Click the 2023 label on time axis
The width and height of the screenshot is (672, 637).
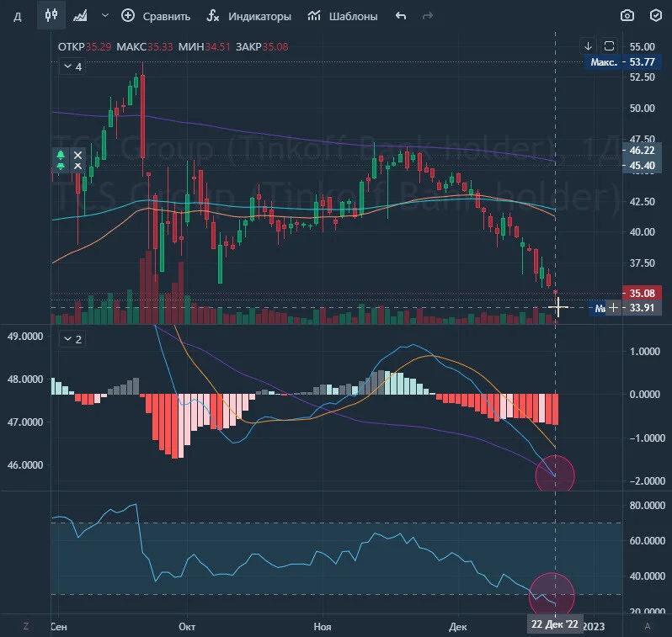point(594,627)
